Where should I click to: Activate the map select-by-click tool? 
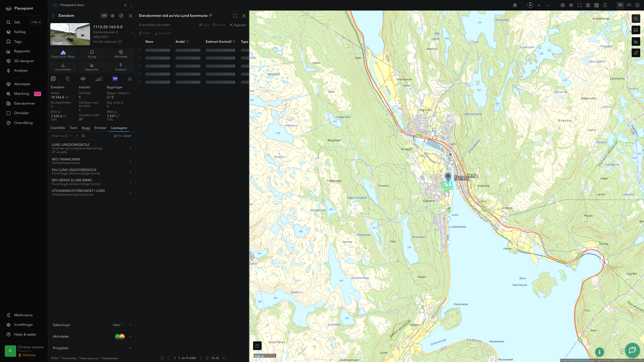coord(636,19)
